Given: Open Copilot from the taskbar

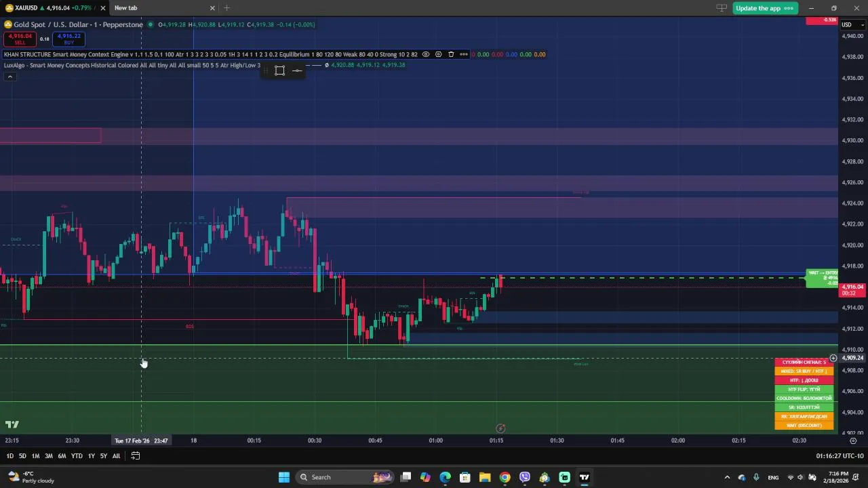Looking at the screenshot, I should coord(425,477).
